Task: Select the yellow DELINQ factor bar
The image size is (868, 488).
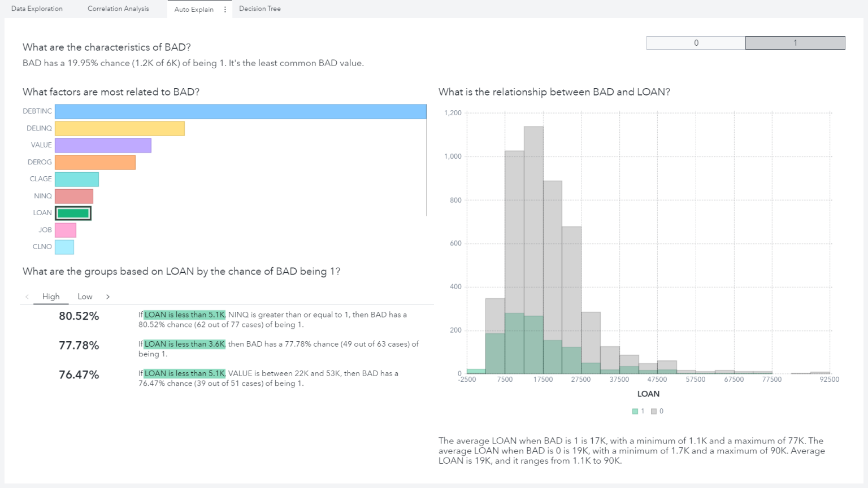Action: 120,129
